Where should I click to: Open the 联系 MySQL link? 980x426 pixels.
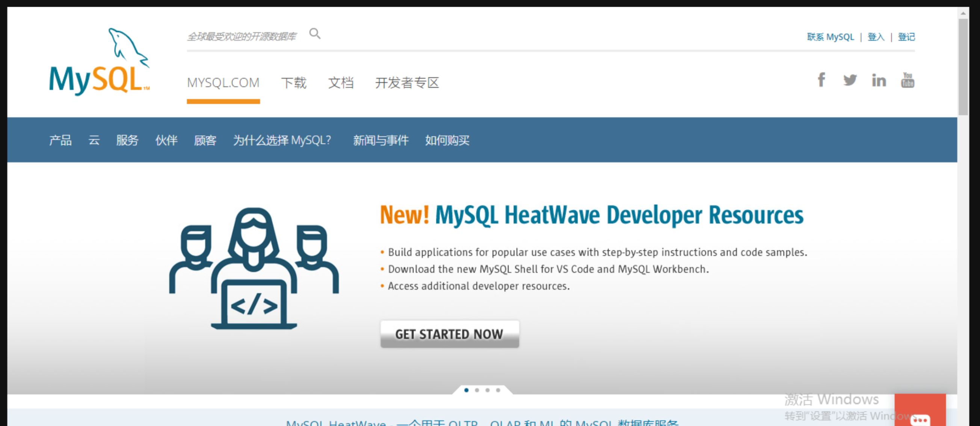click(x=831, y=37)
